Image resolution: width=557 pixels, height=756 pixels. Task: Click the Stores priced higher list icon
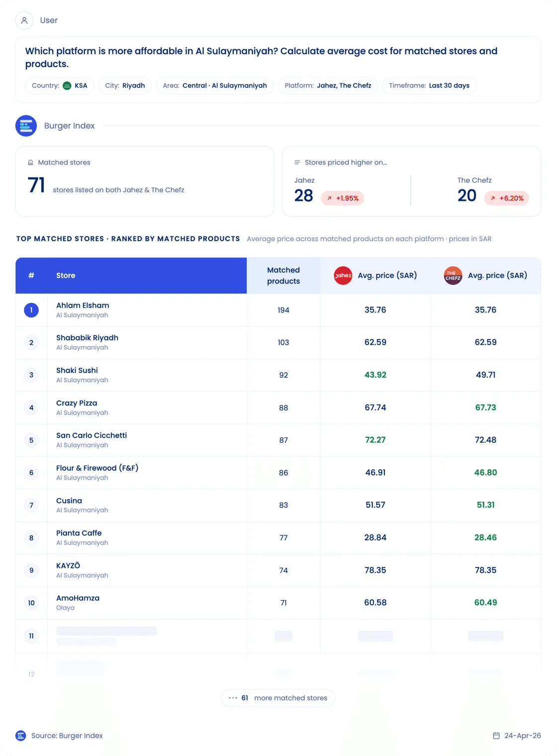tap(297, 163)
